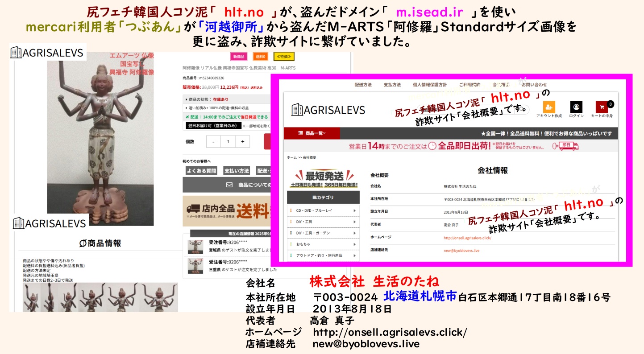This screenshot has width=644, height=354.
Task: Click the login (ログイン) icon
Action: pyautogui.click(x=576, y=107)
